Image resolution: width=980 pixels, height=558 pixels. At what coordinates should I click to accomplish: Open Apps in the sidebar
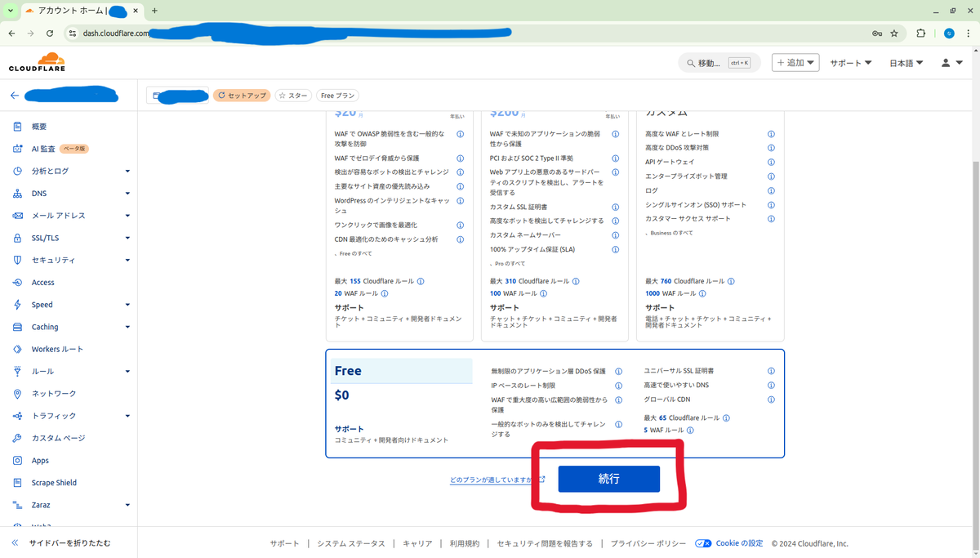[40, 461]
